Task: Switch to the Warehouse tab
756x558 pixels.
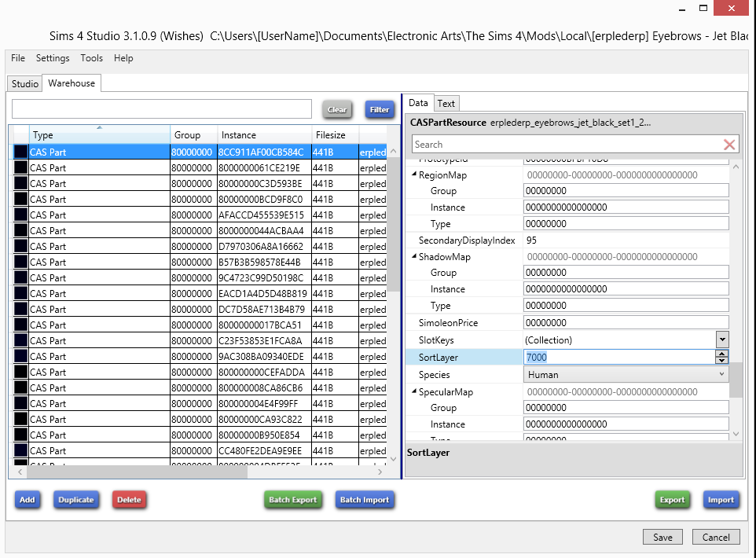Action: point(72,83)
